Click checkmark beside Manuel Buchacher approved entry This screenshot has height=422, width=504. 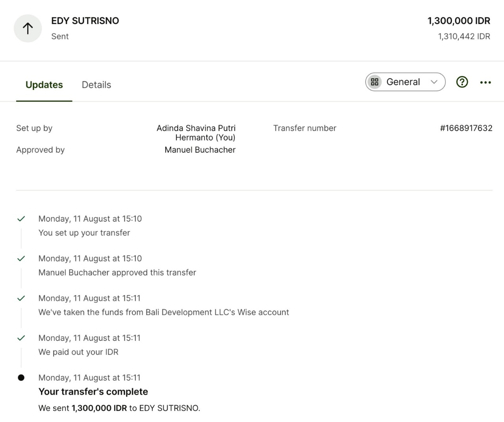pos(21,259)
